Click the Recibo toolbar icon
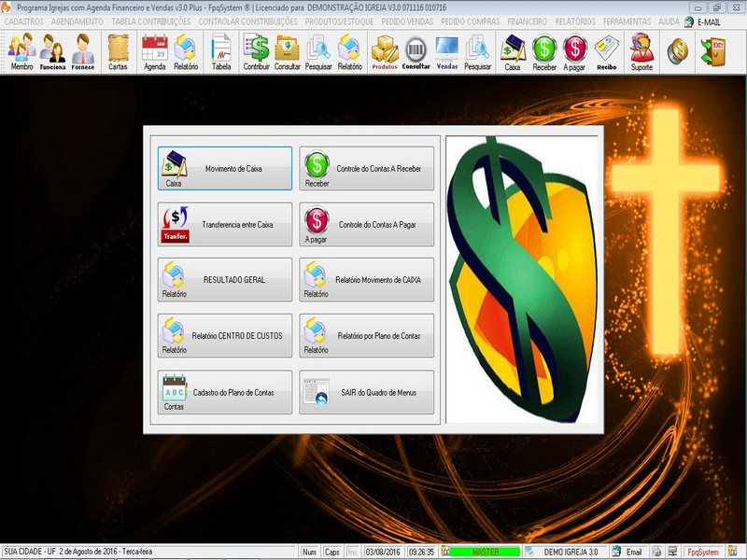Image resolution: width=747 pixels, height=560 pixels. (607, 52)
